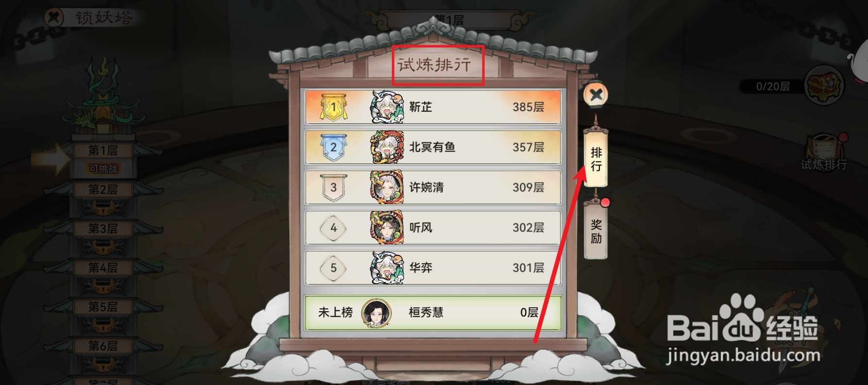Click the third-place rank badge
Viewport: 868px width, 385px height.
coord(333,188)
